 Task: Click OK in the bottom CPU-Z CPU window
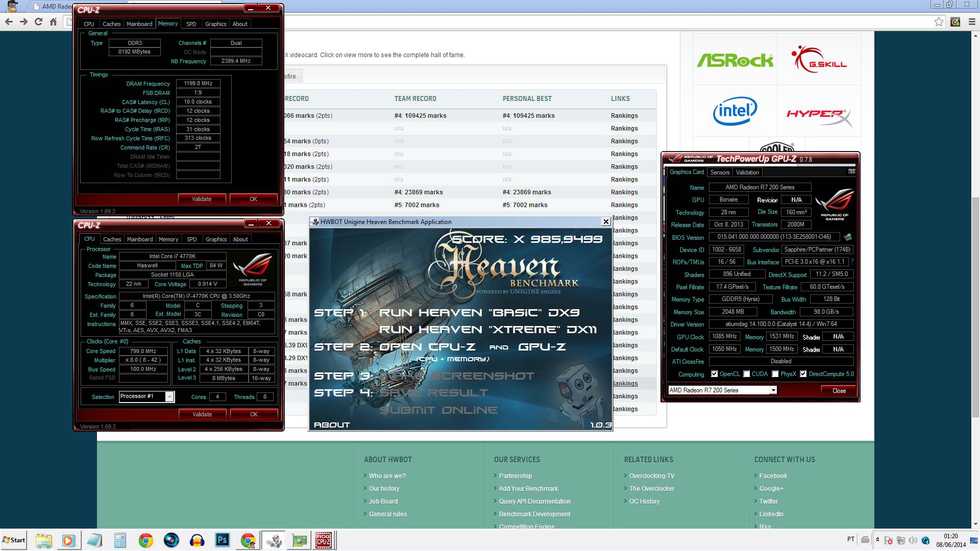254,414
